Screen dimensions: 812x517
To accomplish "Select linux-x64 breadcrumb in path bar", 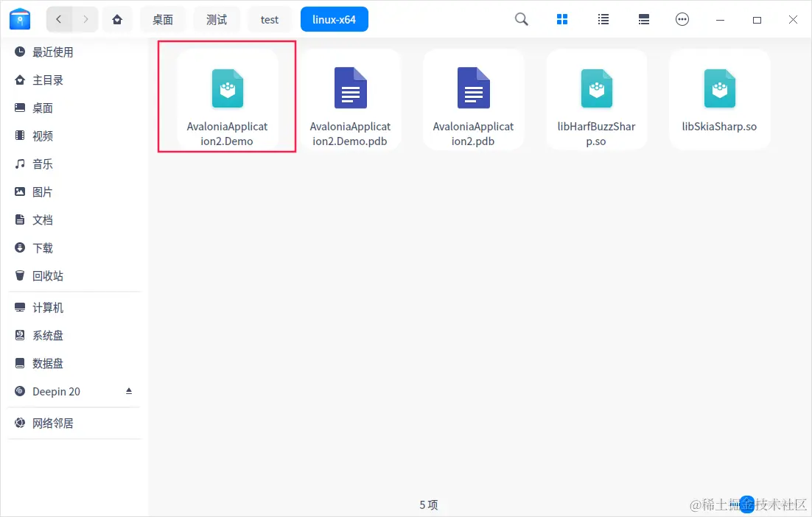I will (x=334, y=20).
